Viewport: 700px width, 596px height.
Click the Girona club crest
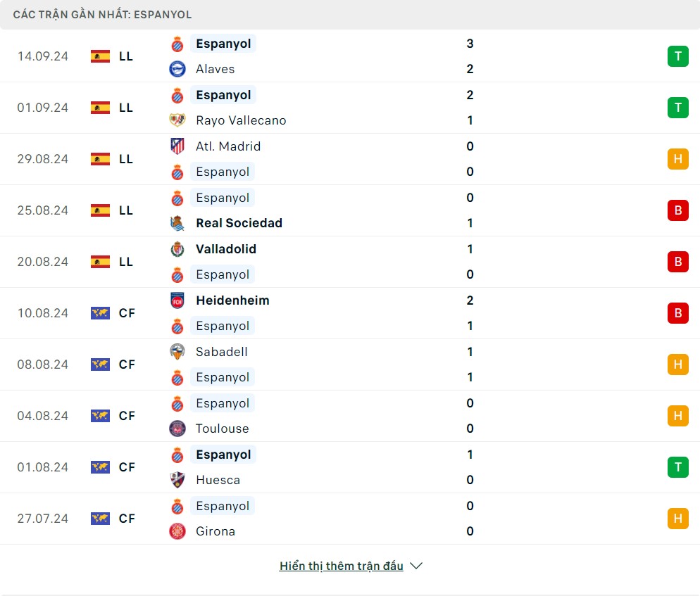pyautogui.click(x=177, y=531)
